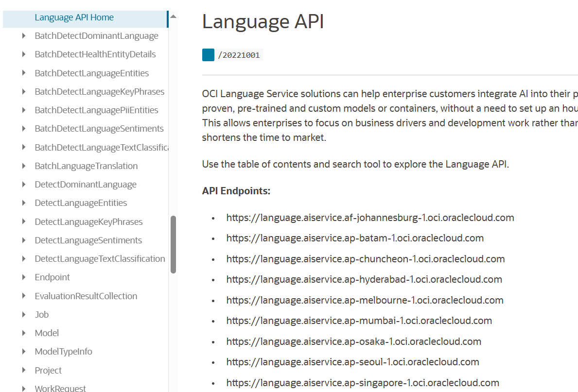Click the ap-chuncheon-1 endpoint URL
Screen dimensions: 578x392
(x=365, y=259)
